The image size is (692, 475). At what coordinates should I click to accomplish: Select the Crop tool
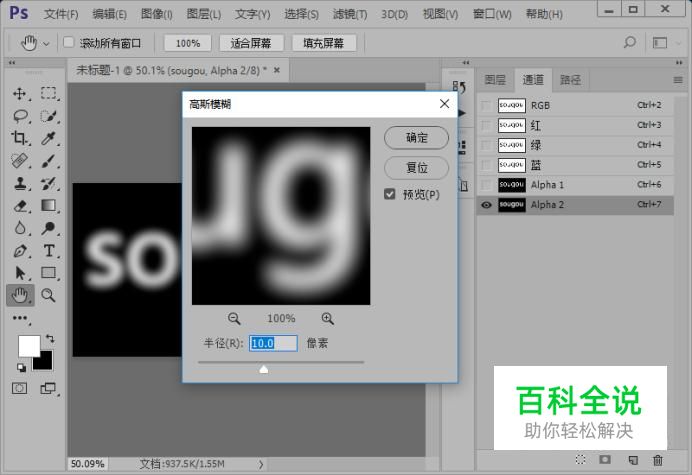pyautogui.click(x=19, y=138)
